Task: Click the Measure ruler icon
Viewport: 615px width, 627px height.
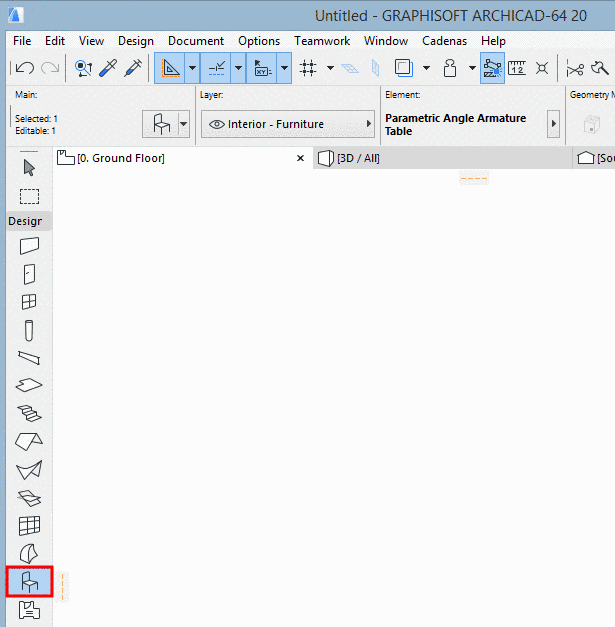Action: click(x=517, y=68)
